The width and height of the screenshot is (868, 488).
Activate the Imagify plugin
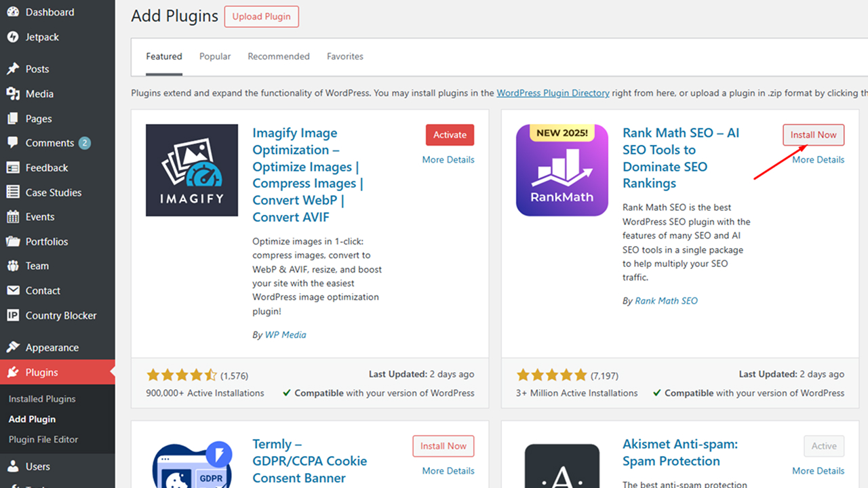450,135
